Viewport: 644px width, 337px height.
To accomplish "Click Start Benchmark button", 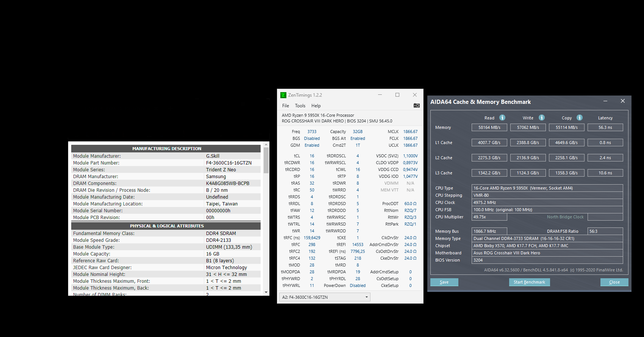I will [x=529, y=282].
